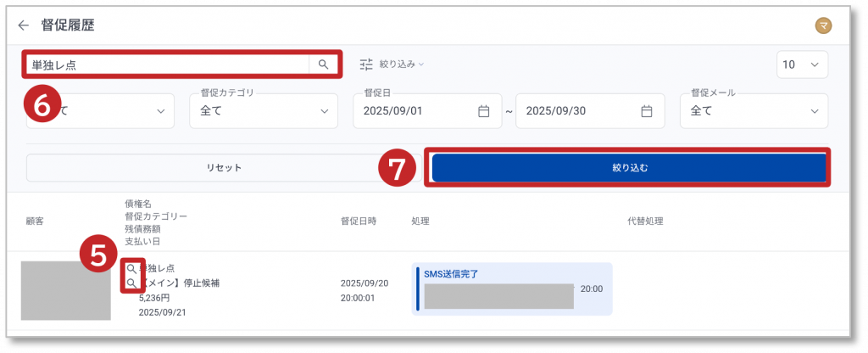Click the calendar icon for the 2025/09/01 date
Viewport: 868px width, 353px height.
483,111
